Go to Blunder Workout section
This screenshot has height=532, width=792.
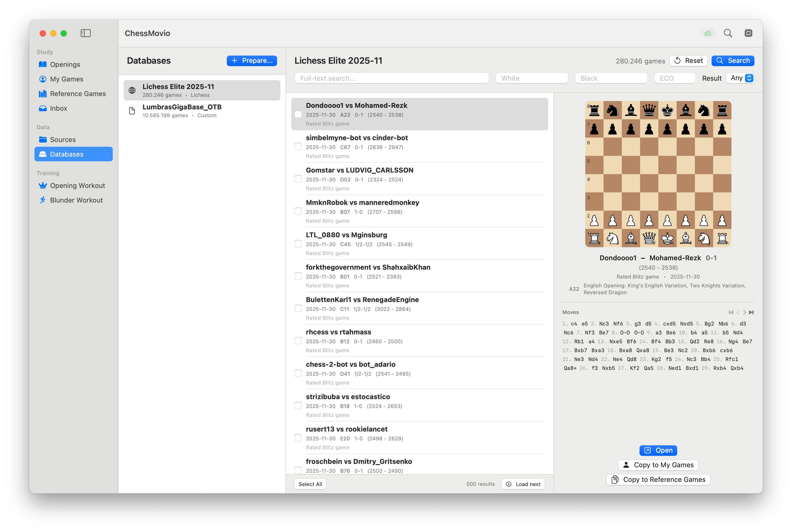pos(76,200)
